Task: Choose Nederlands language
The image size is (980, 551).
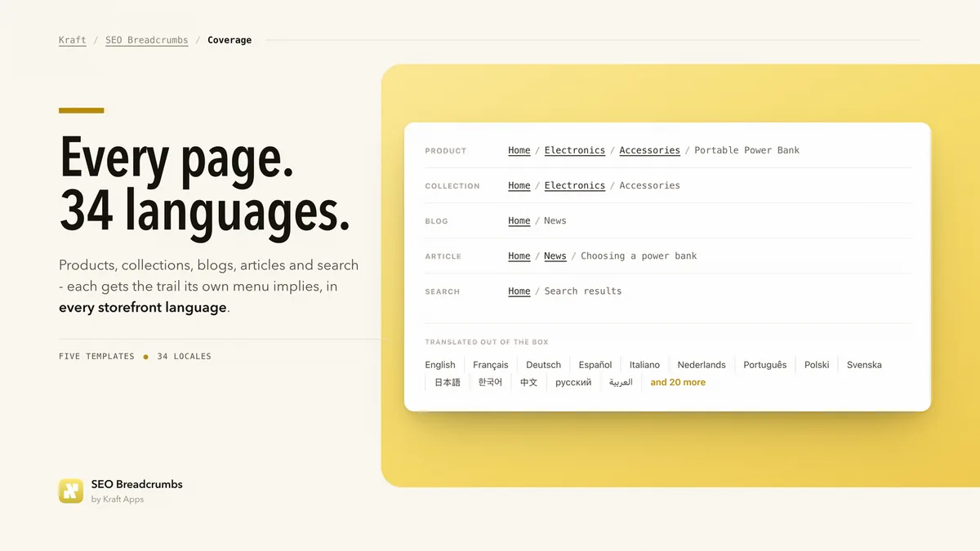Action: (x=702, y=365)
